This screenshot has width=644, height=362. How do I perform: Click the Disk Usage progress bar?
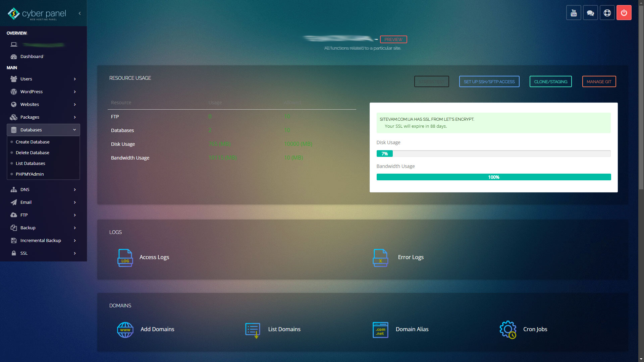pyautogui.click(x=493, y=154)
